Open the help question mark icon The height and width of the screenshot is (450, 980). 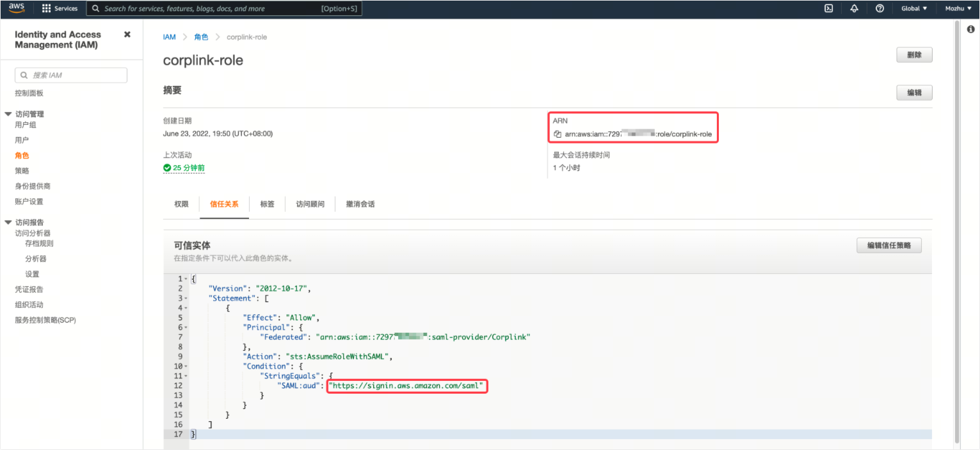880,8
